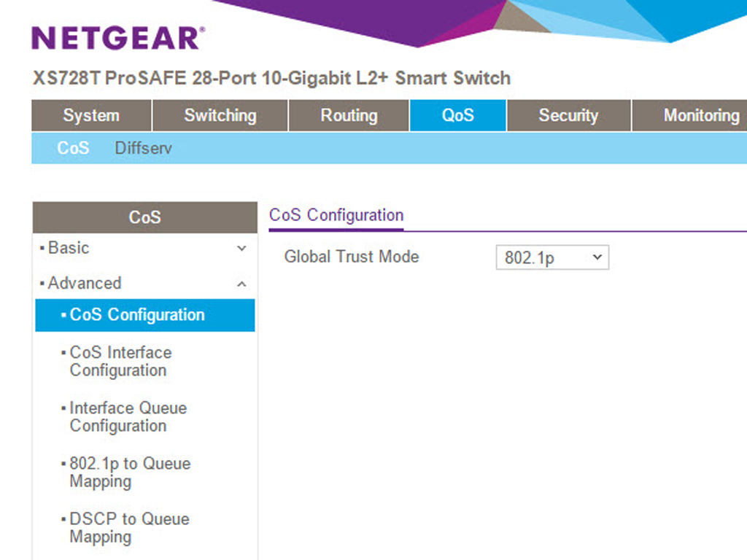Click the Advanced menu label
This screenshot has height=560, width=747.
(85, 284)
